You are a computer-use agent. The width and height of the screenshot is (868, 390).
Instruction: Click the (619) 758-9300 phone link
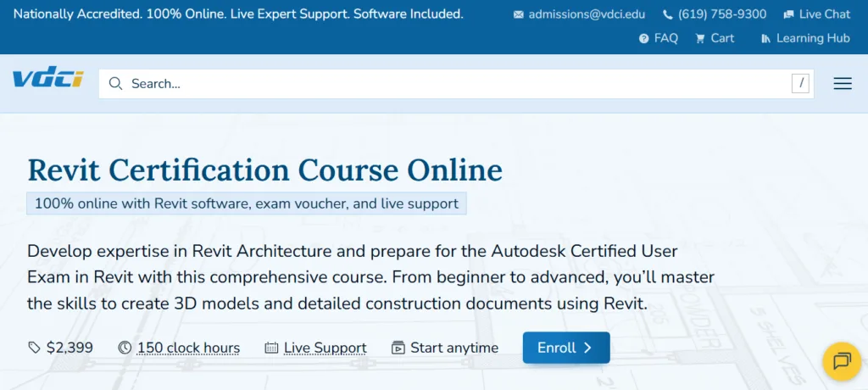coord(722,14)
